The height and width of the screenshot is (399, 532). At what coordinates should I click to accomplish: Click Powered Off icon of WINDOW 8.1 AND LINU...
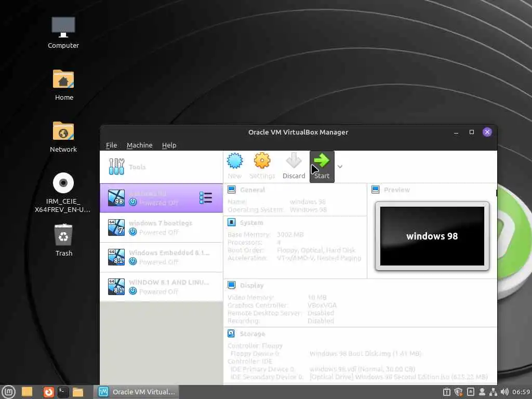(x=132, y=291)
